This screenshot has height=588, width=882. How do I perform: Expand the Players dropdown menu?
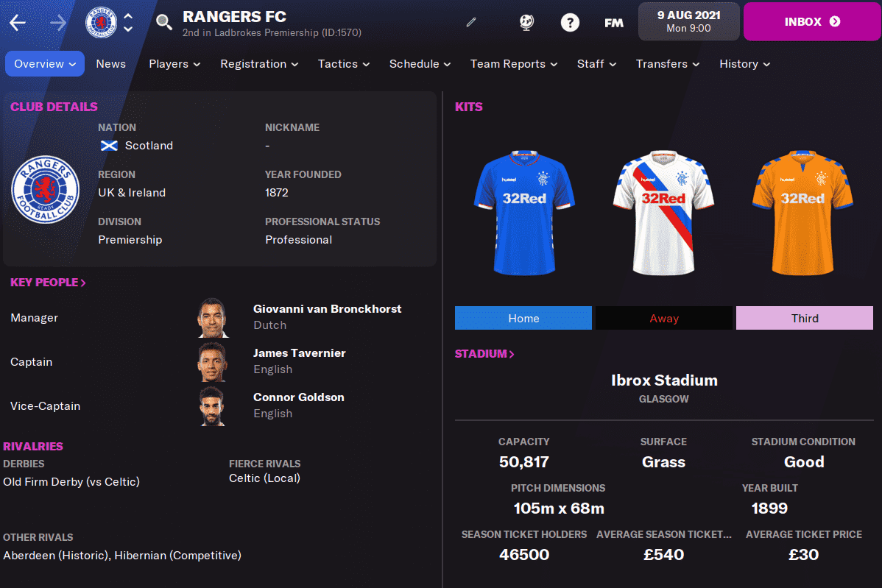pyautogui.click(x=174, y=64)
